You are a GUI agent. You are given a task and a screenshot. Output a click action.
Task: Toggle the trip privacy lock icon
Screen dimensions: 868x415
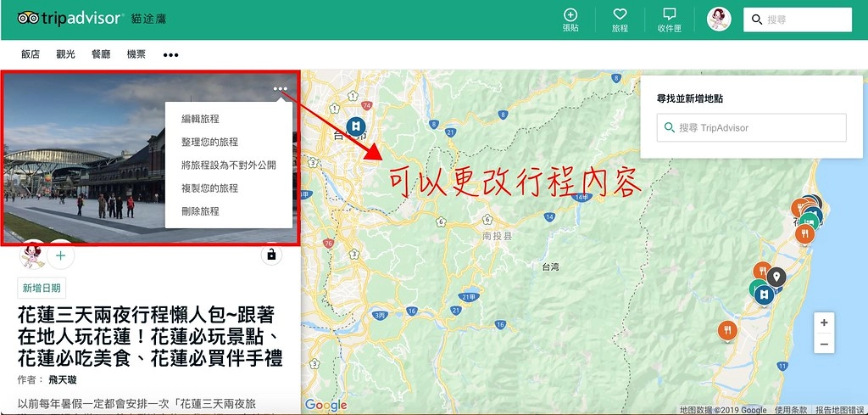tap(271, 255)
